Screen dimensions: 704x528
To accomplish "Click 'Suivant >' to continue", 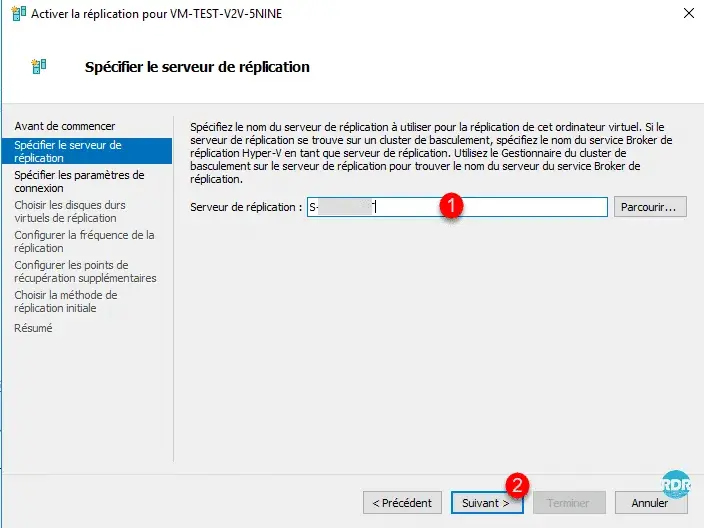I will [x=486, y=503].
